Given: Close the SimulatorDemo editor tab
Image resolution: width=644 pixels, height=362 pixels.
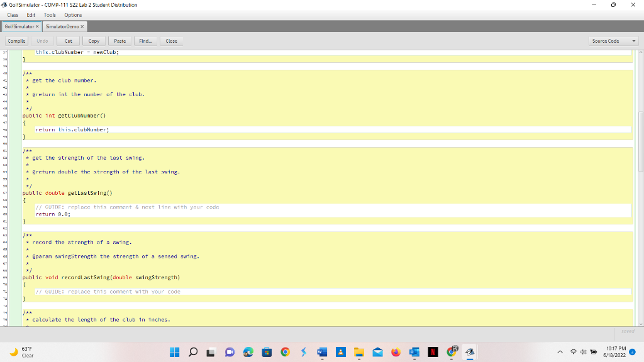Looking at the screenshot, I should click(82, 26).
